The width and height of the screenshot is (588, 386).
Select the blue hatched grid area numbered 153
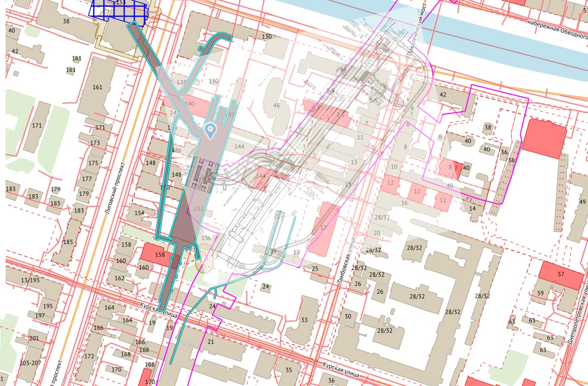click(x=121, y=9)
